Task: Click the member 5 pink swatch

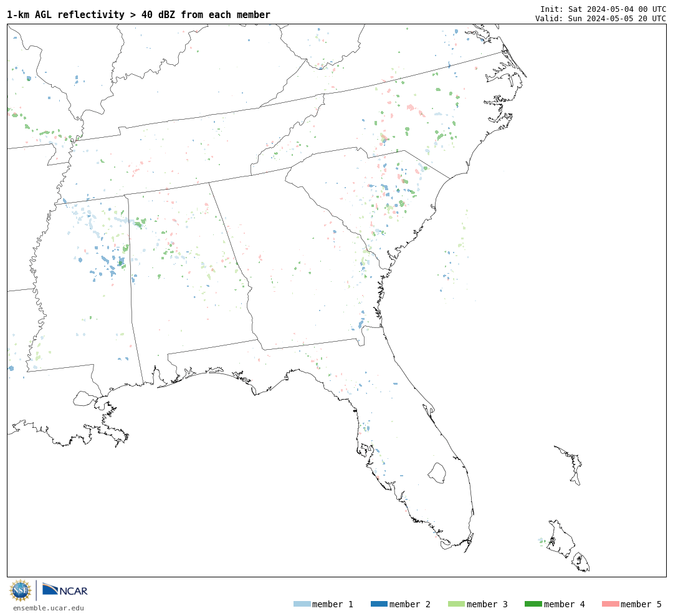Action: click(610, 604)
